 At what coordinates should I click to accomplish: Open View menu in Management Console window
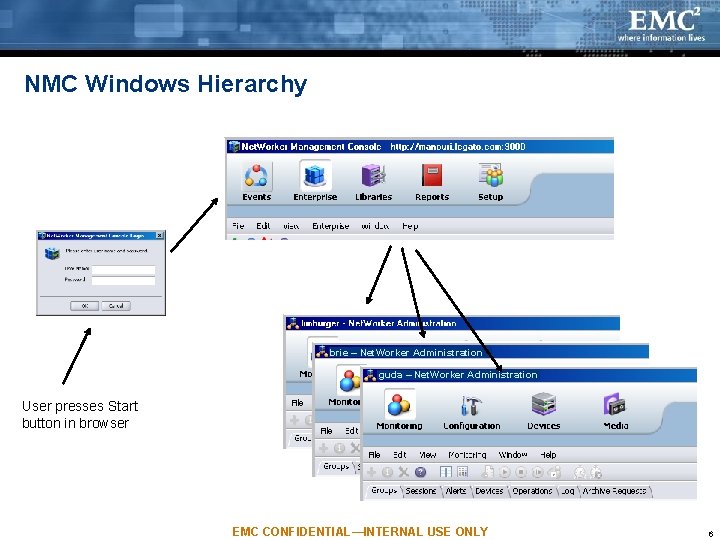coord(291,226)
